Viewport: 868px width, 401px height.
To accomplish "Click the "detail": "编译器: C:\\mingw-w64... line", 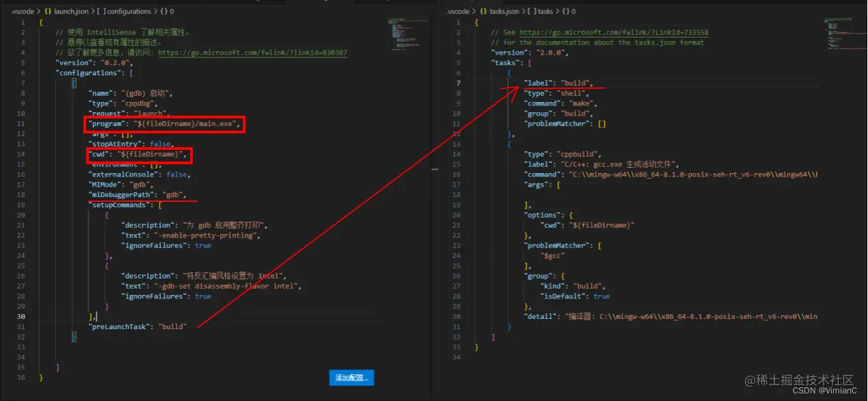I will click(670, 316).
